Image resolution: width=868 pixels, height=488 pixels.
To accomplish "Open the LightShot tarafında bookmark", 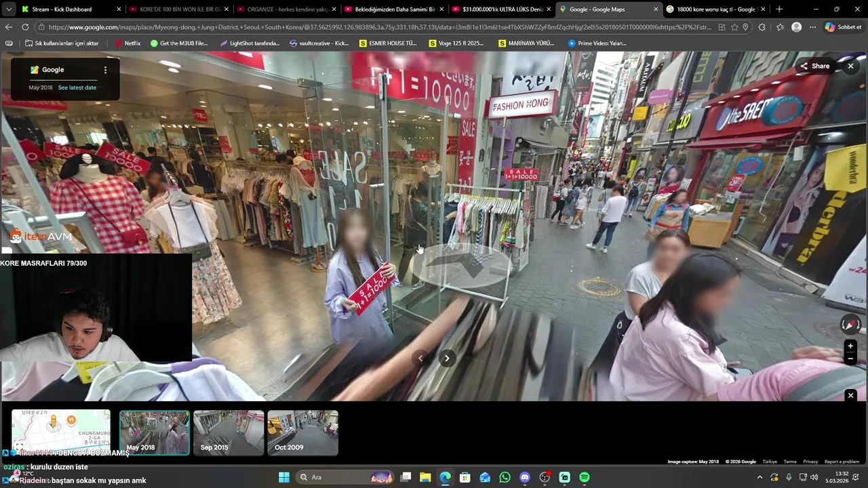I will pyautogui.click(x=250, y=43).
